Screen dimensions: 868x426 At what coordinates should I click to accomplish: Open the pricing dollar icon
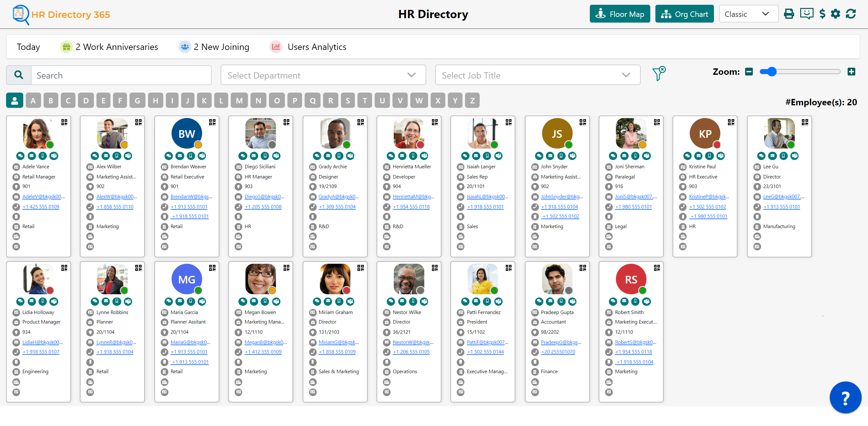(x=822, y=14)
